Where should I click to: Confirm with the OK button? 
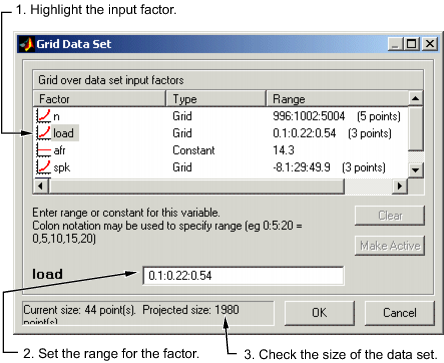tap(319, 313)
